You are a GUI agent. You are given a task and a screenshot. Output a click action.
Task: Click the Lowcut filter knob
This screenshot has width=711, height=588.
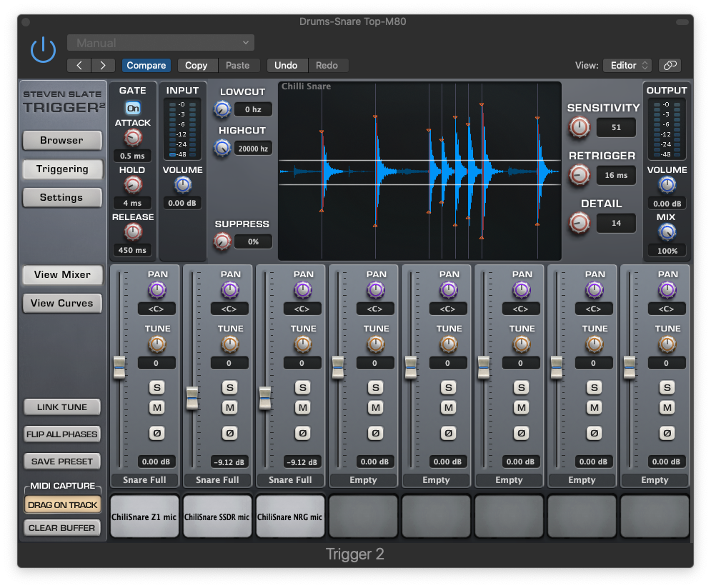[x=222, y=109]
